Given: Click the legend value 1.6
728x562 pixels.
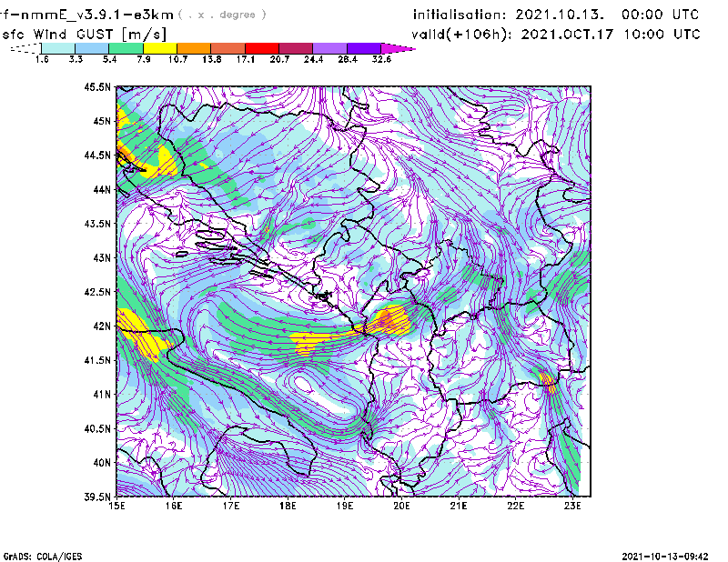Looking at the screenshot, I should click(x=42, y=59).
